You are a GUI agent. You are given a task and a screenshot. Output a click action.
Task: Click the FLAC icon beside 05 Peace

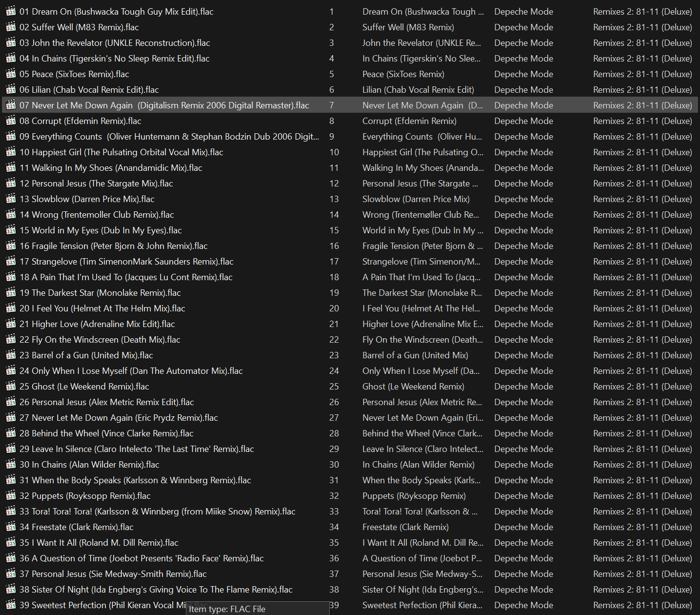[11, 74]
